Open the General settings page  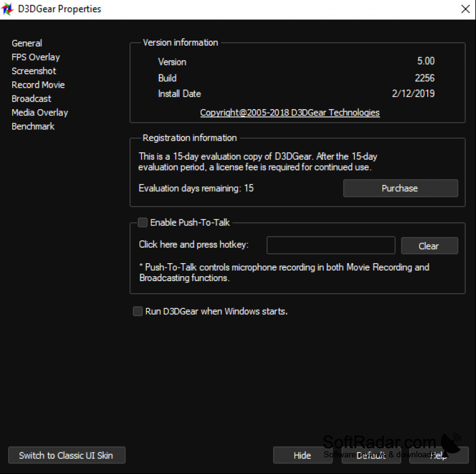[27, 43]
